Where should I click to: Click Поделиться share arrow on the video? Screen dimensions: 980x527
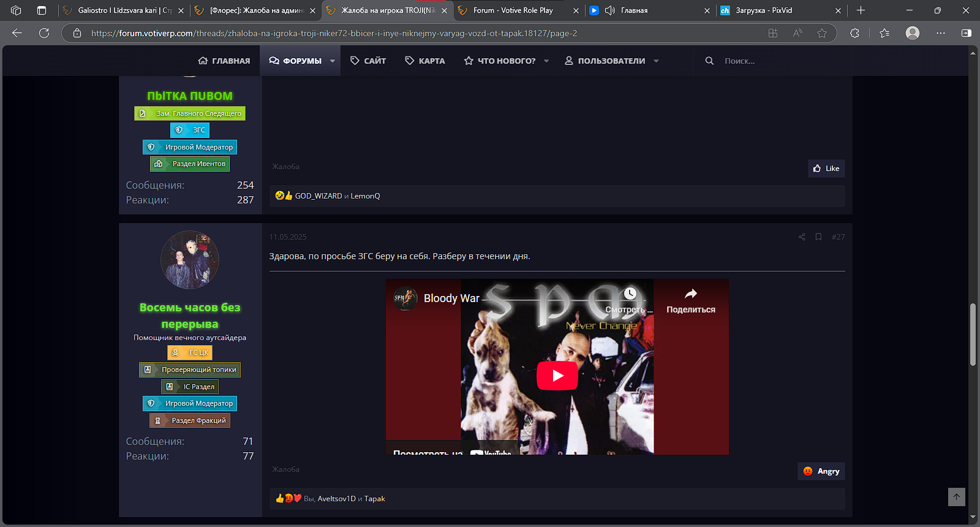click(x=691, y=294)
